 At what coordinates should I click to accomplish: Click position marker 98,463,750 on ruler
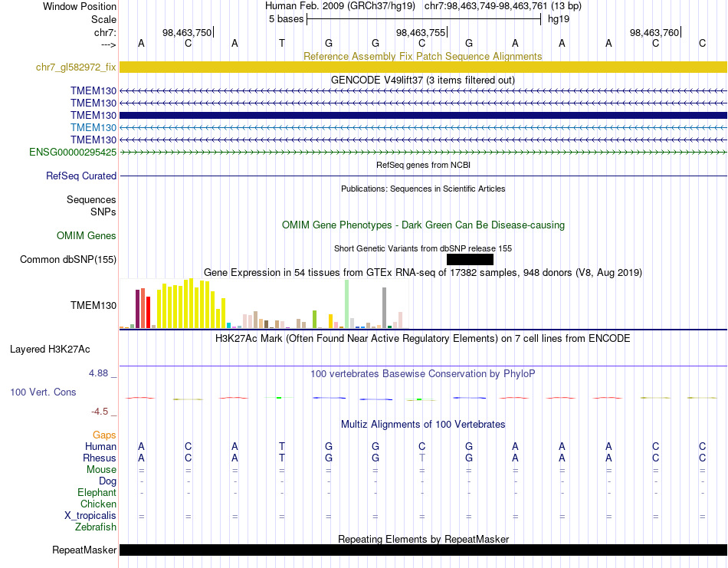pyautogui.click(x=187, y=32)
